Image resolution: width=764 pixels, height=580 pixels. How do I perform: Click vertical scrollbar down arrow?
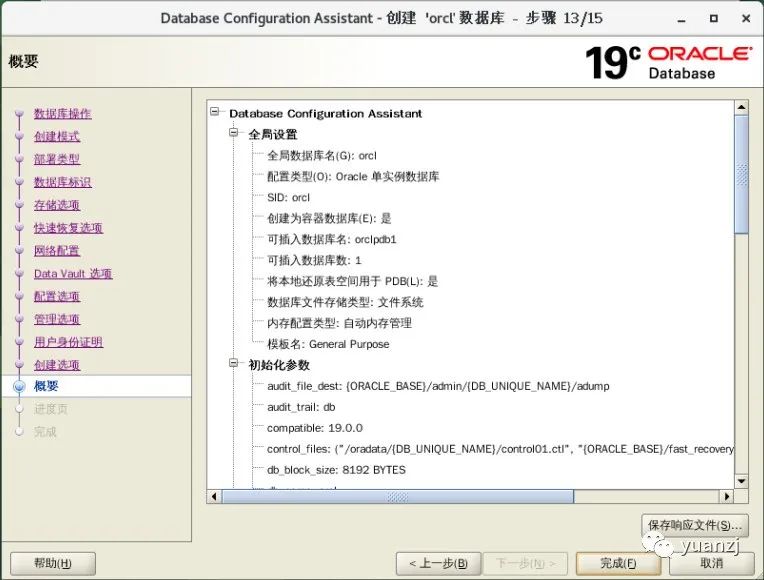pos(741,482)
